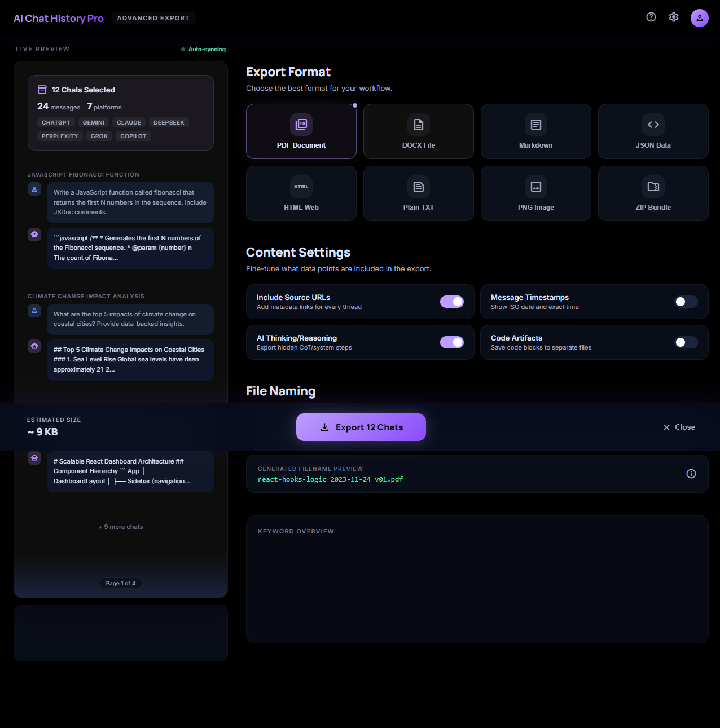This screenshot has width=720, height=728.
Task: Click the ~ 9 KB estimated size
Action: (43, 432)
